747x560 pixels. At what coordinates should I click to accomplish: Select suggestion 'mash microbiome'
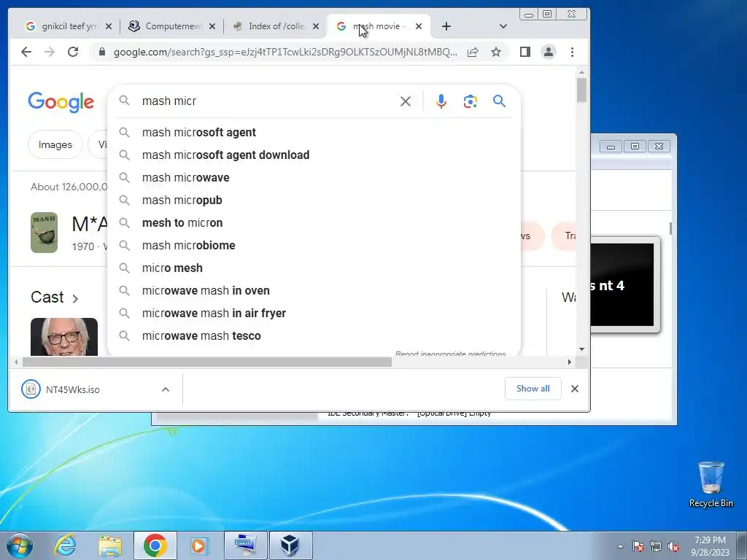click(x=314, y=245)
